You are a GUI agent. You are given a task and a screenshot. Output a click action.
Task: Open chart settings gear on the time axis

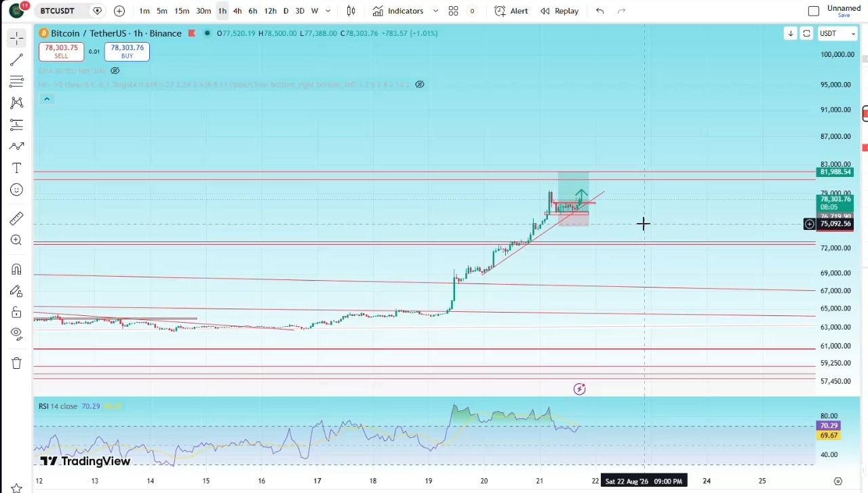coord(838,481)
